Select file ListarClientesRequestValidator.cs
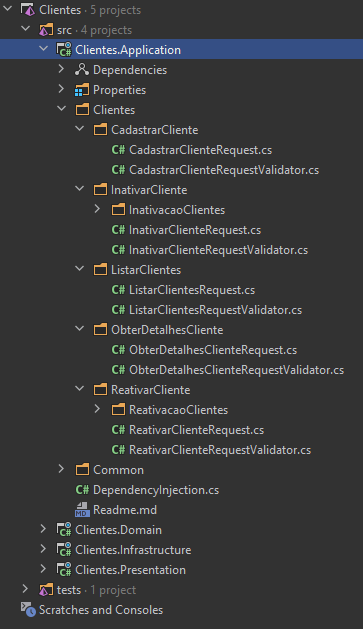 [216, 310]
